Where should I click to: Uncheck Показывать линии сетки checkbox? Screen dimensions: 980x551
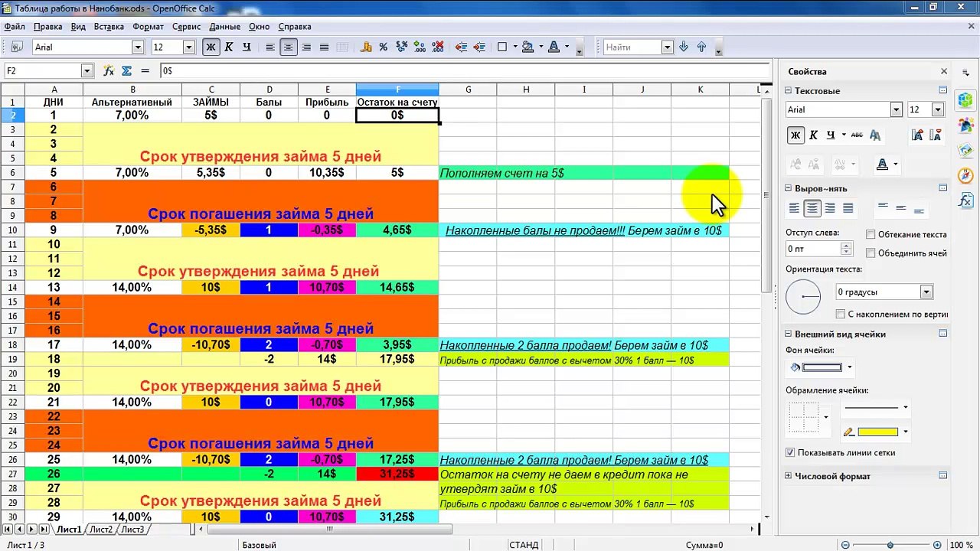click(791, 452)
